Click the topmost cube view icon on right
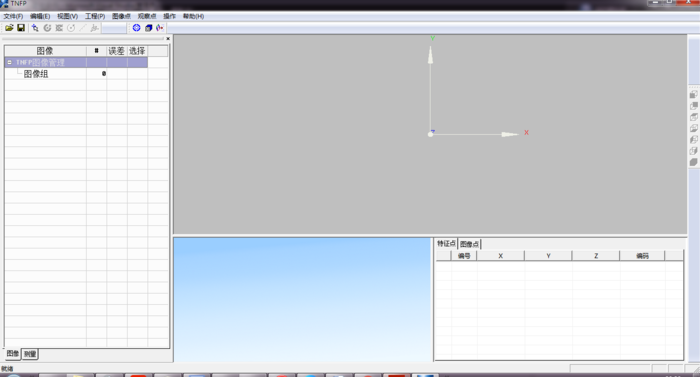This screenshot has width=700, height=377. coord(693,94)
